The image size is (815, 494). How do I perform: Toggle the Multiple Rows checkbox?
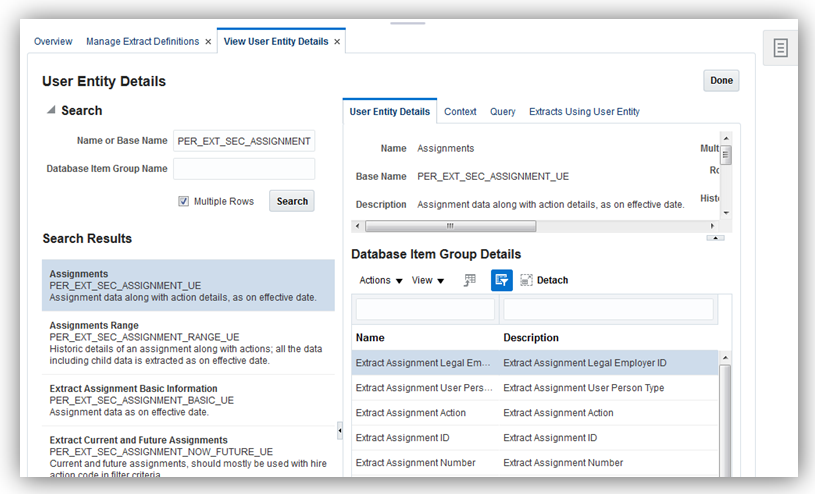point(183,201)
